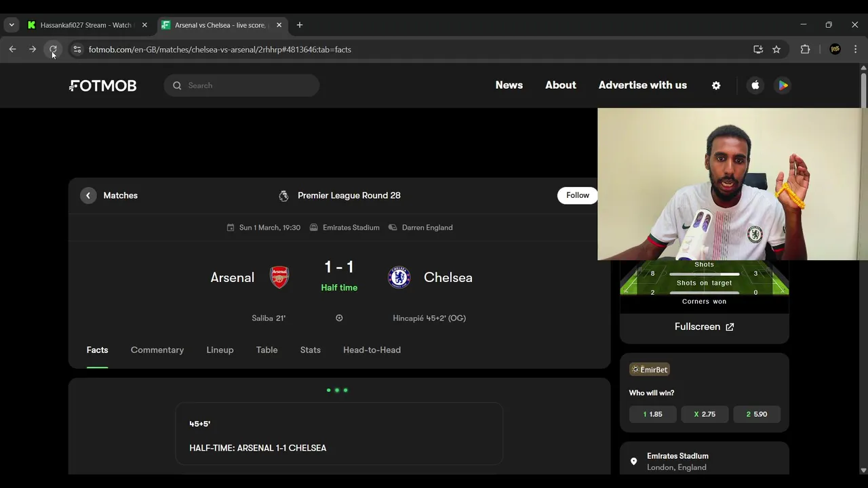Focus the FotMob search field
The width and height of the screenshot is (868, 488).
[241, 85]
